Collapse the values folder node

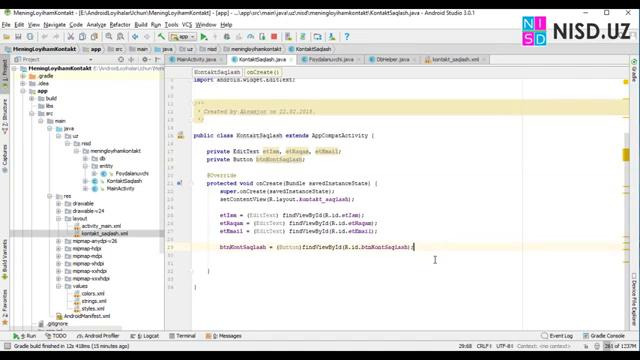pos(59,286)
